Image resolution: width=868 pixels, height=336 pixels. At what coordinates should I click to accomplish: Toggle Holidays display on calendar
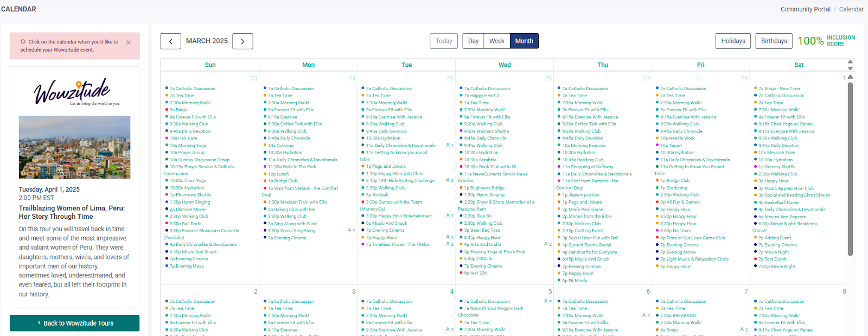click(x=733, y=41)
